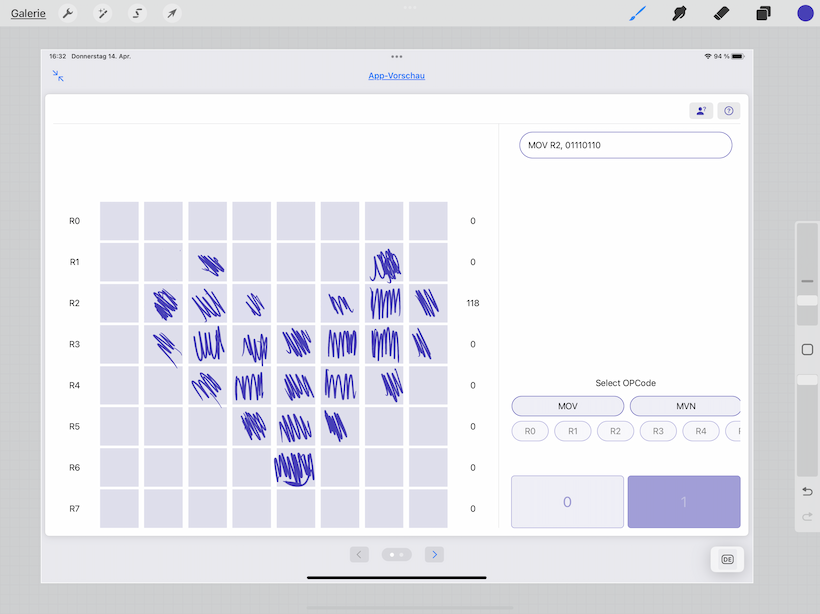Screen dimensions: 820x614
Task: Select the MVN opcode
Action: tap(685, 406)
